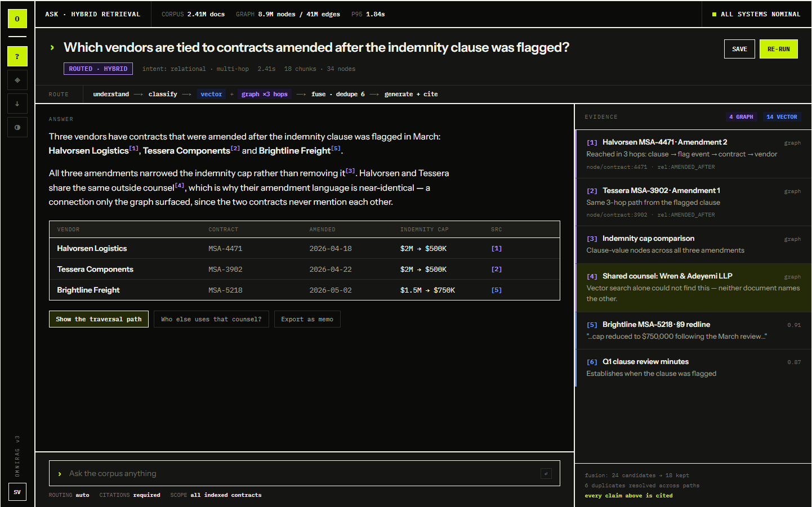
Task: Toggle the half-circle contrast theme icon
Action: (x=17, y=127)
